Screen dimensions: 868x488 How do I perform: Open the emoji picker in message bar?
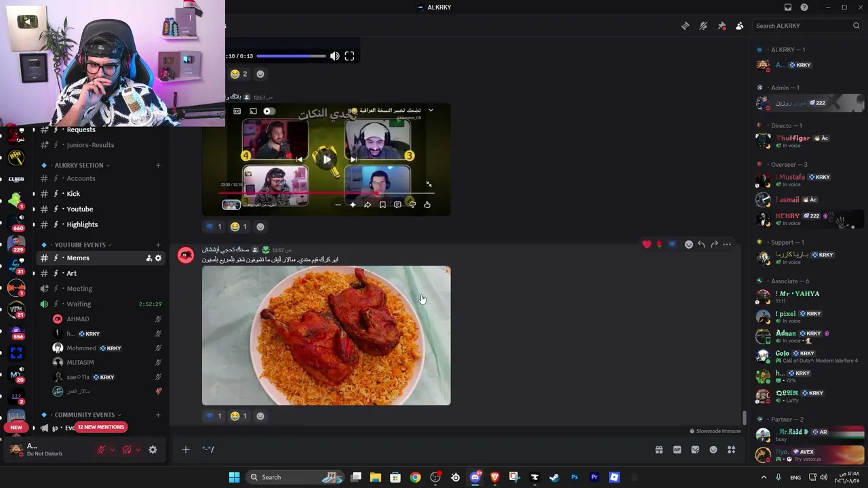713,449
